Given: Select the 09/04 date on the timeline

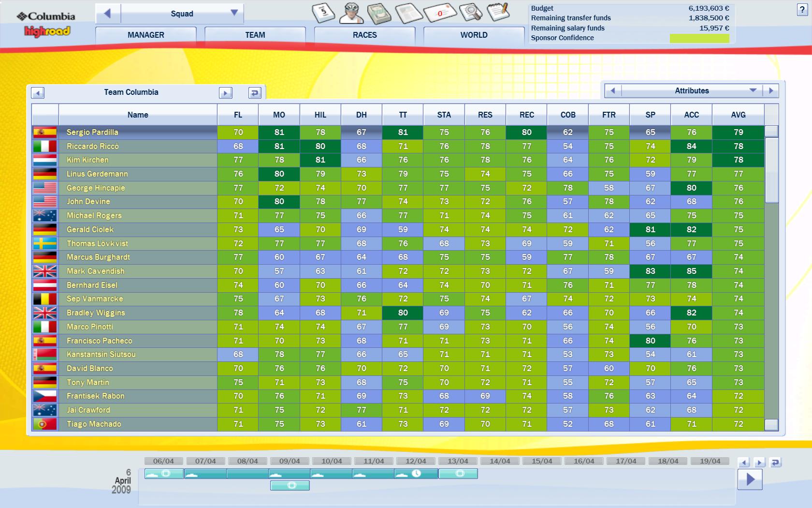Looking at the screenshot, I should point(290,461).
